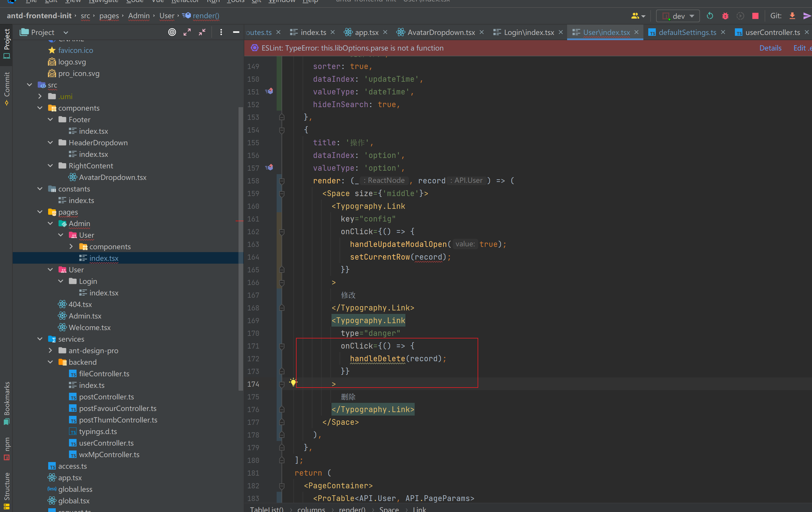Click the pages breadcrumb in navigation bar
Viewport: 812px width, 512px height.
point(109,16)
